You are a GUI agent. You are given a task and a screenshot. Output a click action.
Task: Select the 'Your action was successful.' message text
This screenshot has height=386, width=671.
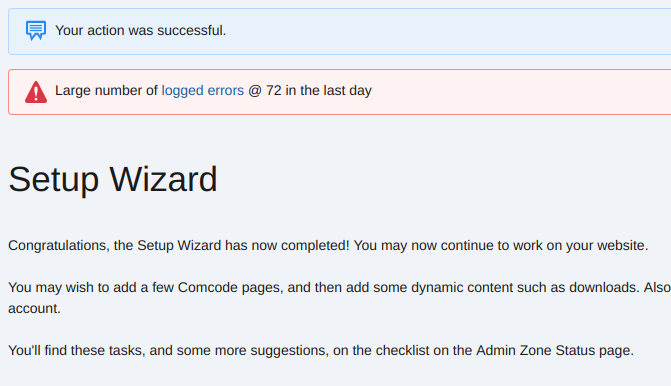pos(140,31)
